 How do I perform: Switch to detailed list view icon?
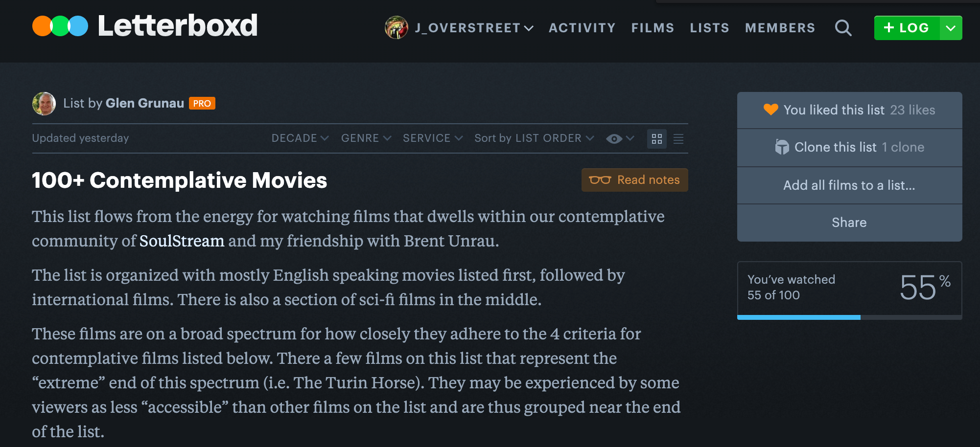[678, 139]
